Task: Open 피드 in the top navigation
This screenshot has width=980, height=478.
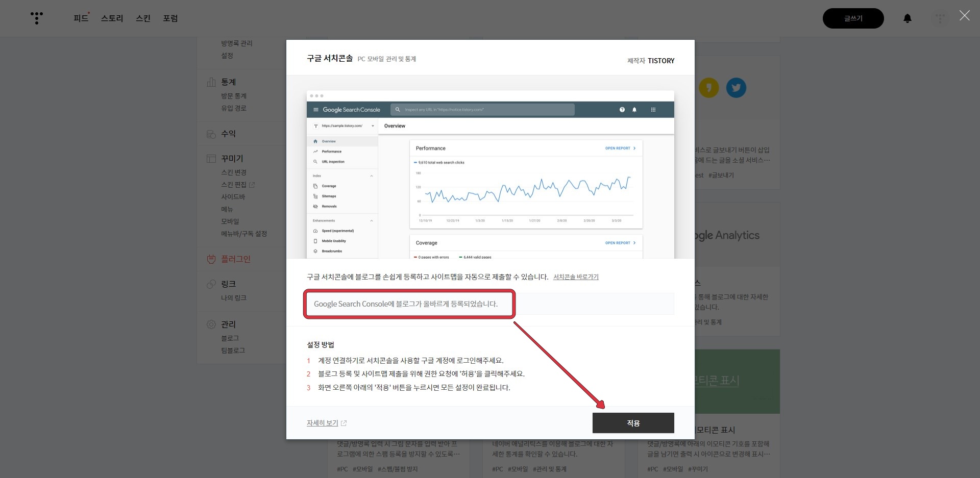Action: pyautogui.click(x=81, y=18)
